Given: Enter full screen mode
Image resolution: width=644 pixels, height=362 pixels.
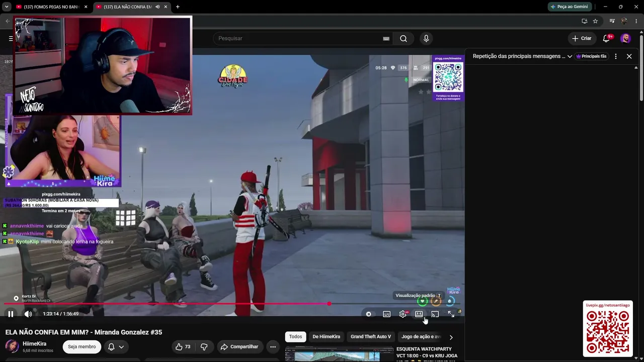Looking at the screenshot, I should point(451,314).
